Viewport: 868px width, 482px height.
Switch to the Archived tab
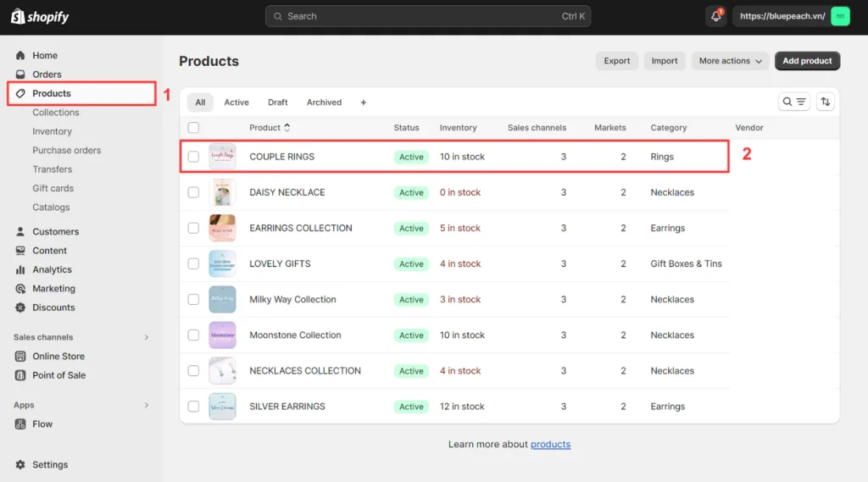[x=324, y=102]
